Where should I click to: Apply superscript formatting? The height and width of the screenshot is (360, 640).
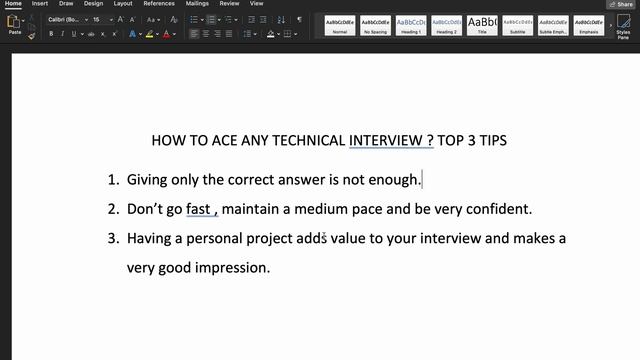click(114, 34)
